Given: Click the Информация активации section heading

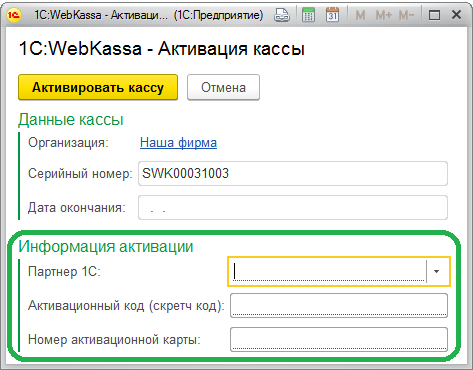Looking at the screenshot, I should click(x=106, y=247).
